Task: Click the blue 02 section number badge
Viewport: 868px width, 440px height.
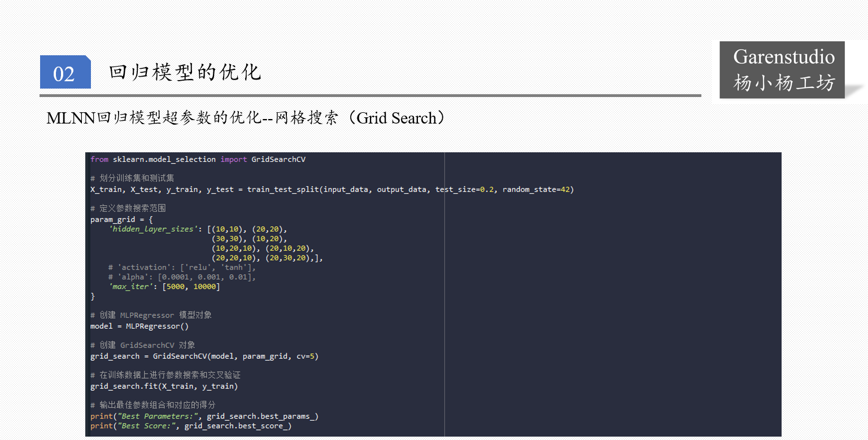Action: pyautogui.click(x=65, y=72)
